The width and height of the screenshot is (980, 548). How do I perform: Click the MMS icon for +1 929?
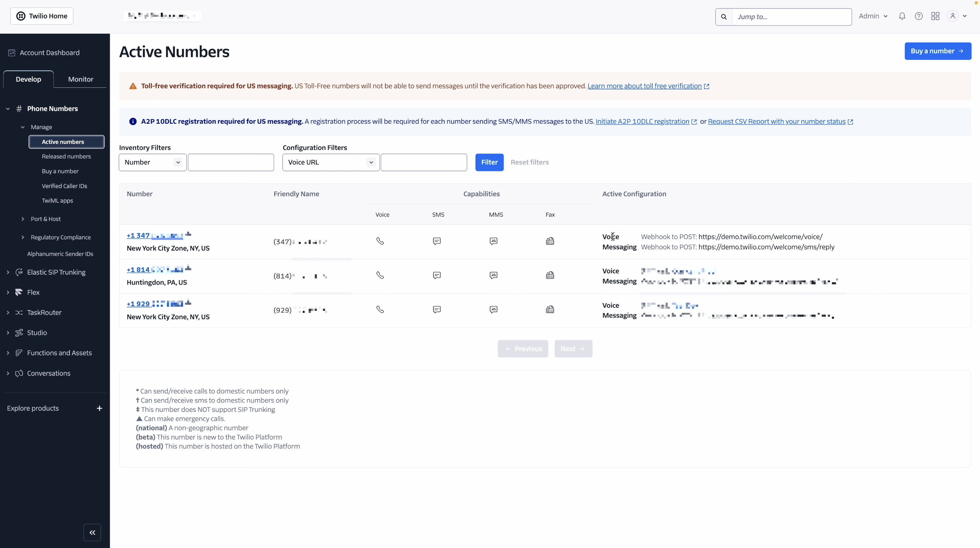tap(494, 310)
